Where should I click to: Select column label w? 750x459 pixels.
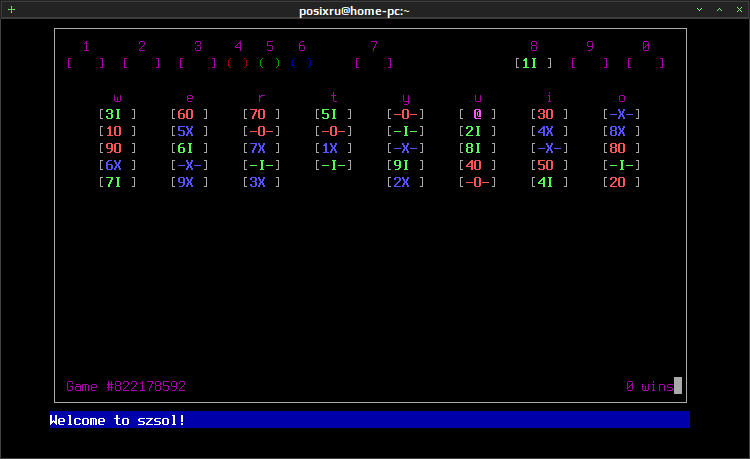click(117, 98)
